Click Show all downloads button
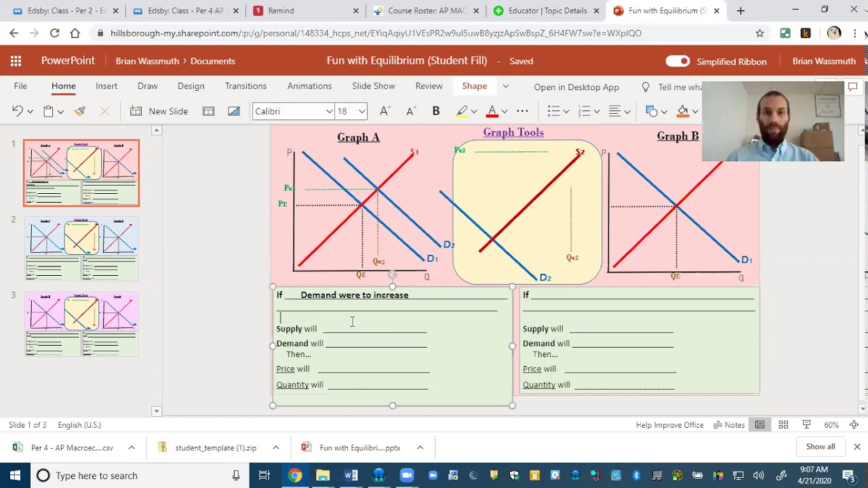Image resolution: width=868 pixels, height=488 pixels. click(x=821, y=447)
